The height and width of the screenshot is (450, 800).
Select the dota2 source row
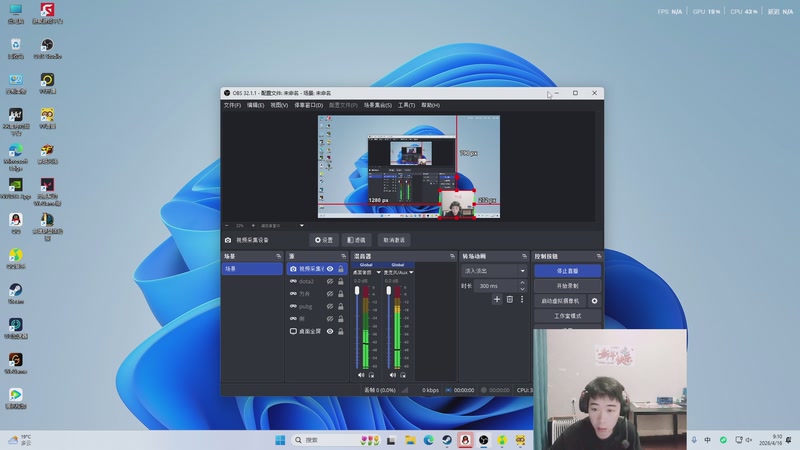tap(316, 282)
